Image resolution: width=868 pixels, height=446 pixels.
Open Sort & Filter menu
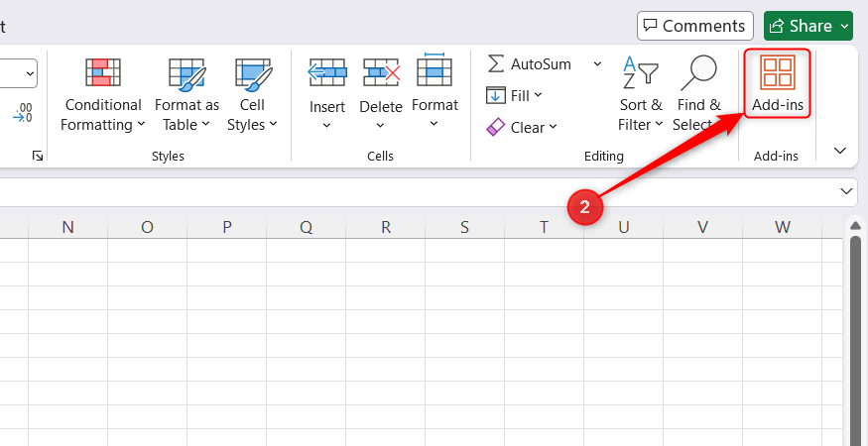point(641,94)
